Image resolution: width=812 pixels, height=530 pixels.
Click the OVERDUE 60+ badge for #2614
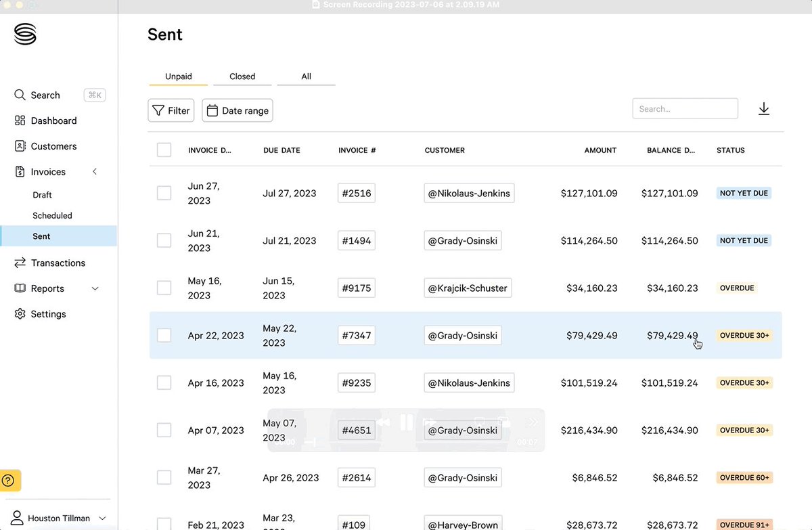click(744, 477)
